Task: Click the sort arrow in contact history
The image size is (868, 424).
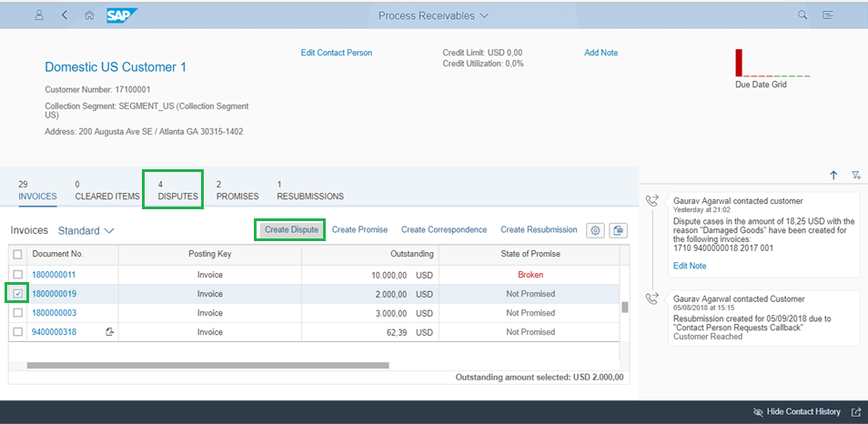Action: click(x=833, y=176)
